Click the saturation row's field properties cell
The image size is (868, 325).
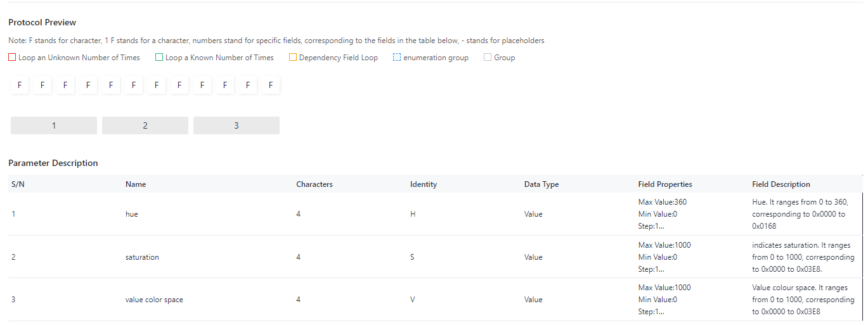coord(664,257)
